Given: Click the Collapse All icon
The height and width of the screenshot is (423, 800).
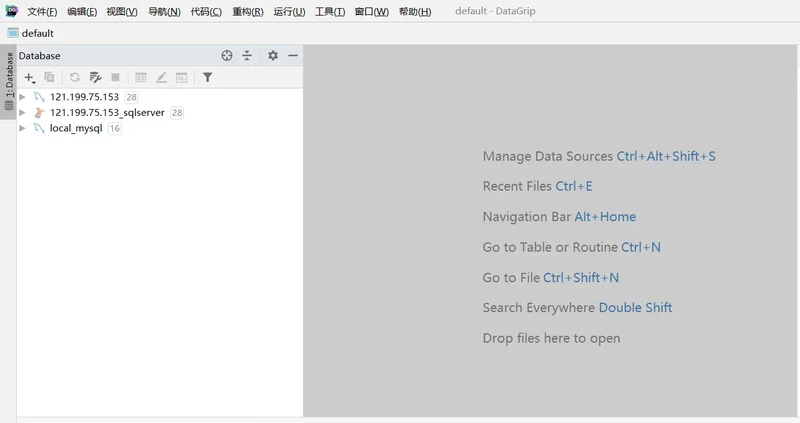Looking at the screenshot, I should tap(247, 56).
